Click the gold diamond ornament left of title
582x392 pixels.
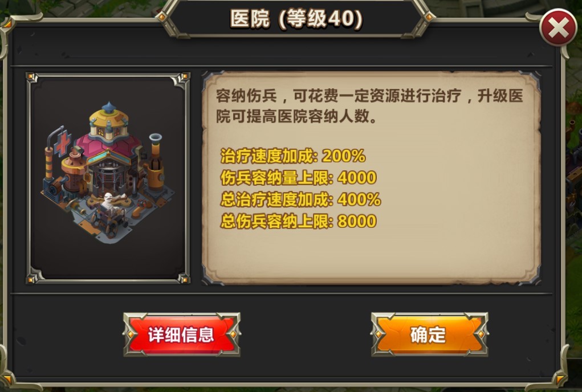pos(162,17)
